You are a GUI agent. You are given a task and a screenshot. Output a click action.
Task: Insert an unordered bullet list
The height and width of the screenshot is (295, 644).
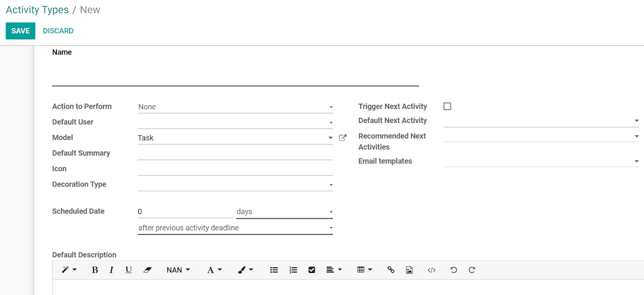[x=274, y=270]
